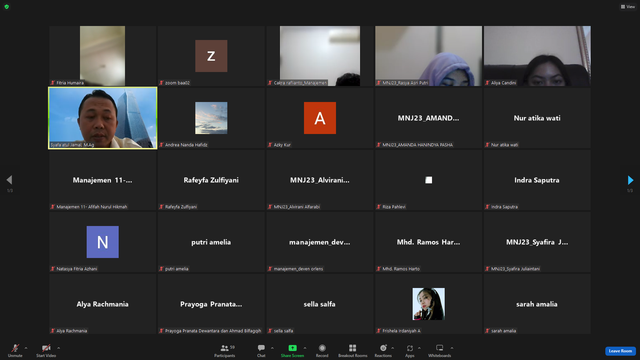Viewport: 640px width, 360px height.
Task: Expand Share Screen options arrow
Action: [x=305, y=348]
